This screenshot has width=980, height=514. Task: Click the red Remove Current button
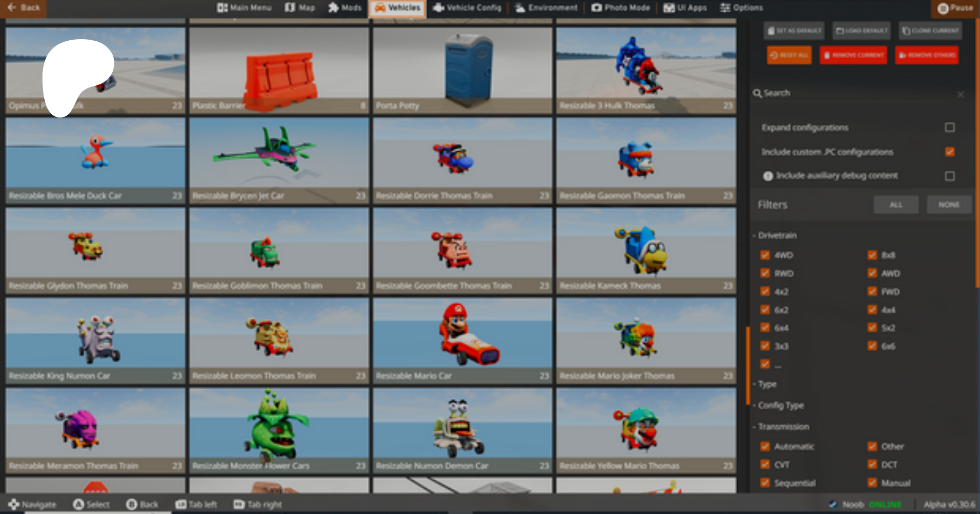point(853,55)
